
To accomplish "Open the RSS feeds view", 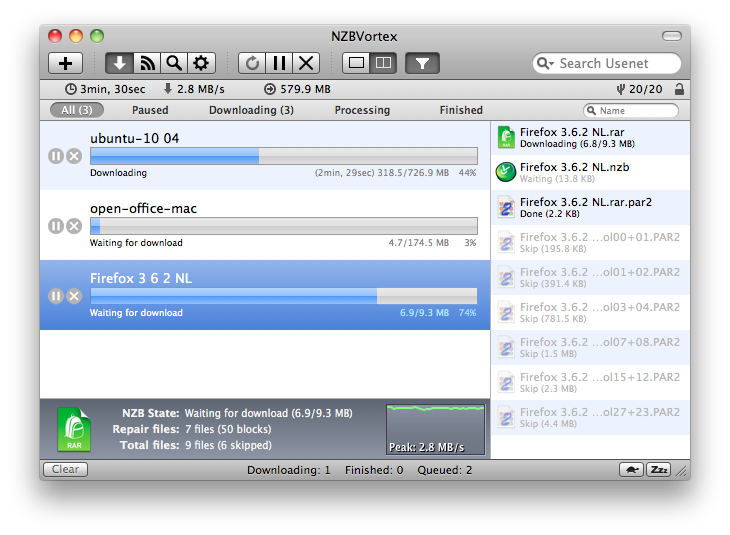I will tap(147, 63).
